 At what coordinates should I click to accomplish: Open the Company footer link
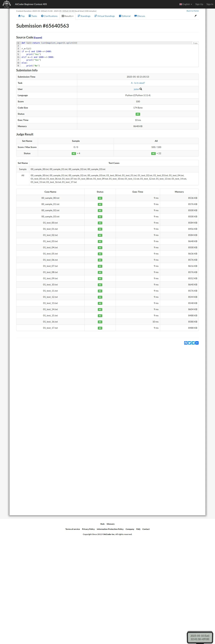pos(130,529)
